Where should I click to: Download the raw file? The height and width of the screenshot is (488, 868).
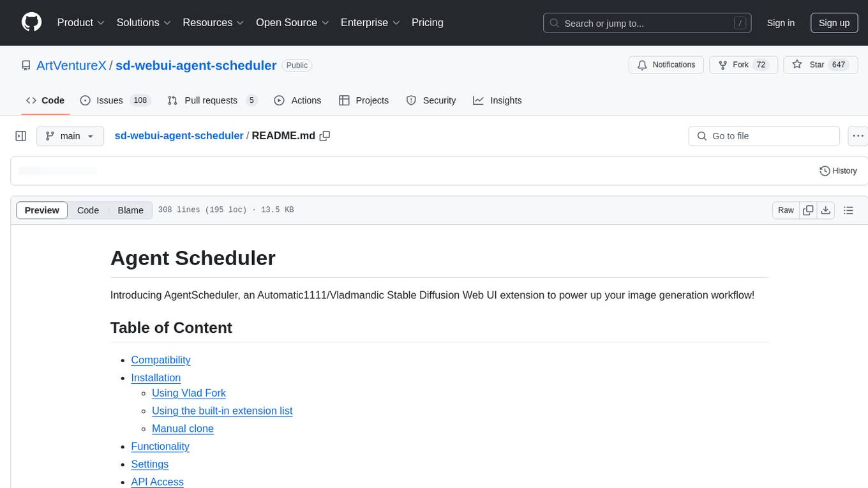point(825,210)
